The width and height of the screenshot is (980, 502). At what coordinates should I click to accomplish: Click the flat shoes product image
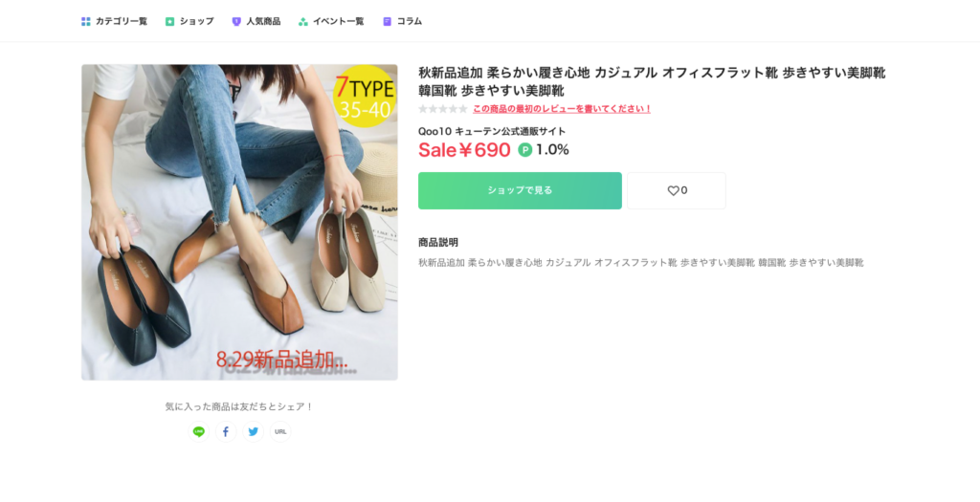[x=239, y=222]
